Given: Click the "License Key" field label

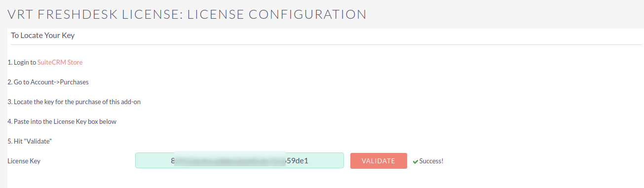Looking at the screenshot, I should [x=24, y=161].
